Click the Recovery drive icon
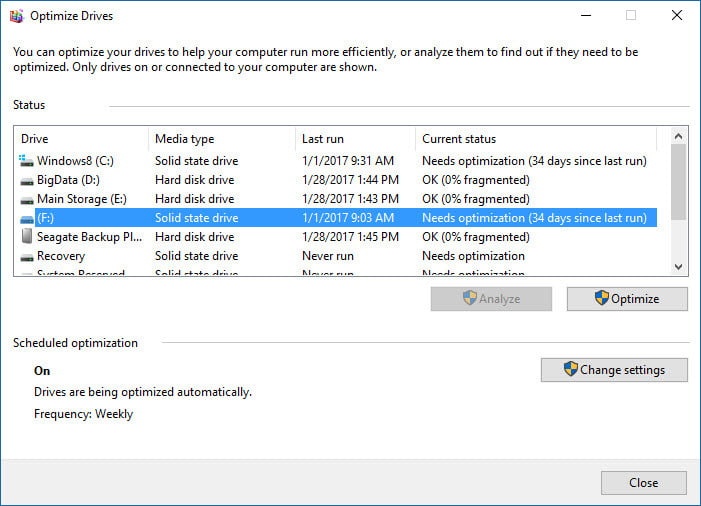 tap(26, 256)
